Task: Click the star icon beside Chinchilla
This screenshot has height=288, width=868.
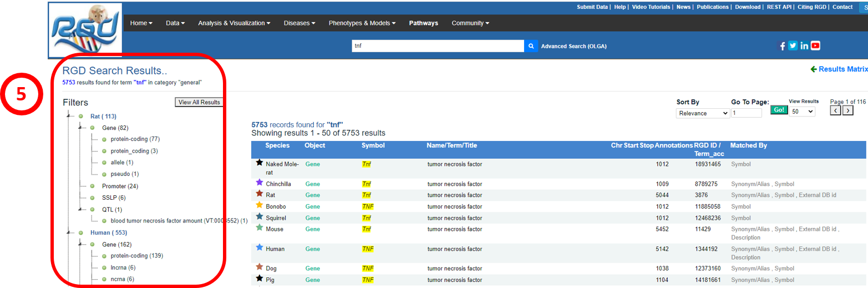Action: click(x=259, y=183)
